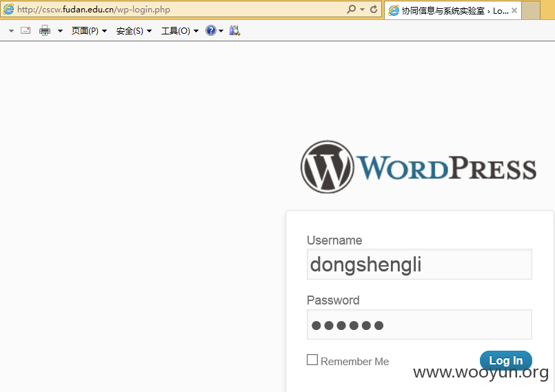The height and width of the screenshot is (392, 555).
Task: Click the search magnifier icon in address bar
Action: (x=351, y=9)
